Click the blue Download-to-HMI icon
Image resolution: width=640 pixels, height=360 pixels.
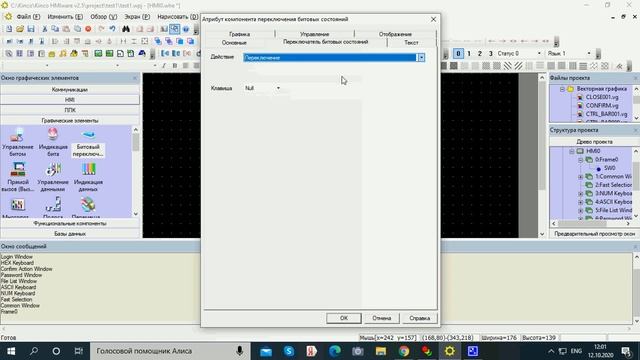(142, 53)
